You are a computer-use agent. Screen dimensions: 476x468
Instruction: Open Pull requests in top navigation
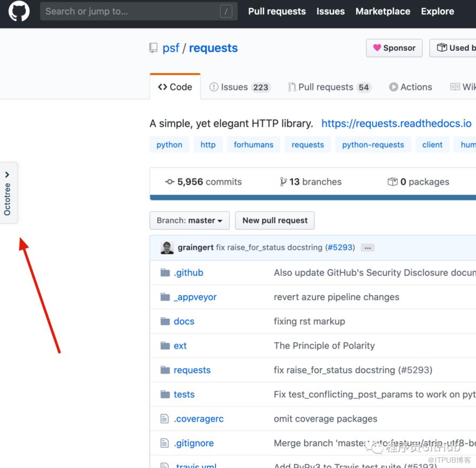point(277,11)
